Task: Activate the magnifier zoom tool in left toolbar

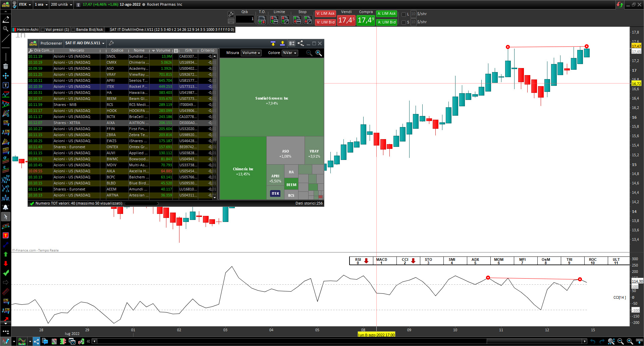Action: point(6,29)
